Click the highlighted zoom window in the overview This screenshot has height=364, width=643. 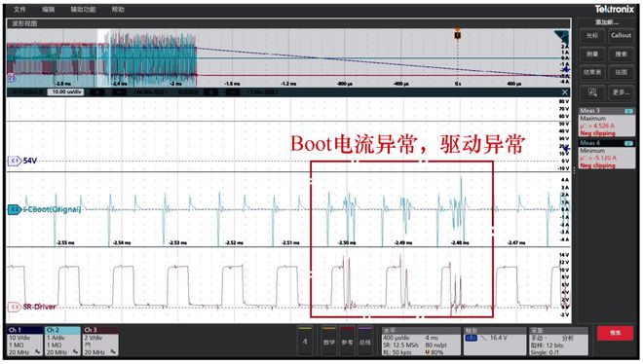[x=103, y=57]
